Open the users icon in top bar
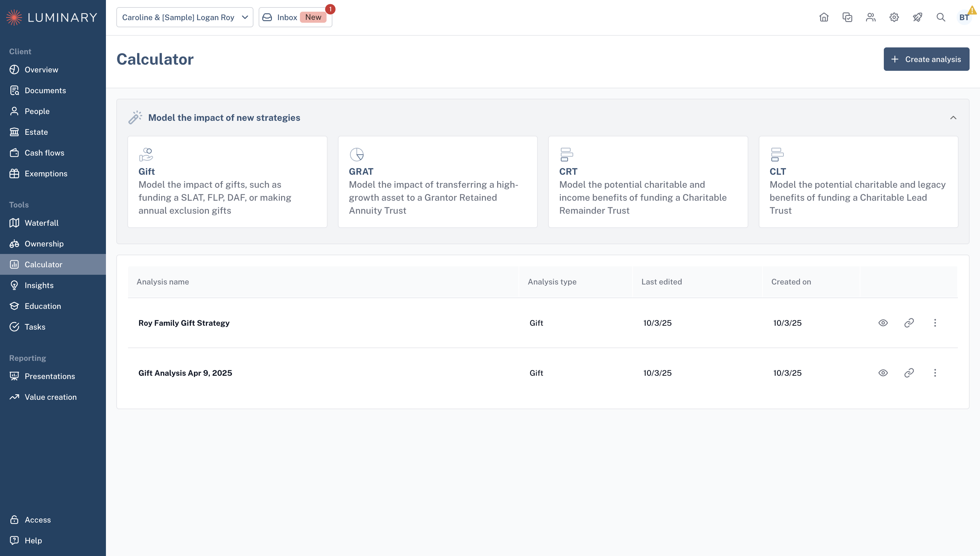The width and height of the screenshot is (980, 556). tap(871, 17)
